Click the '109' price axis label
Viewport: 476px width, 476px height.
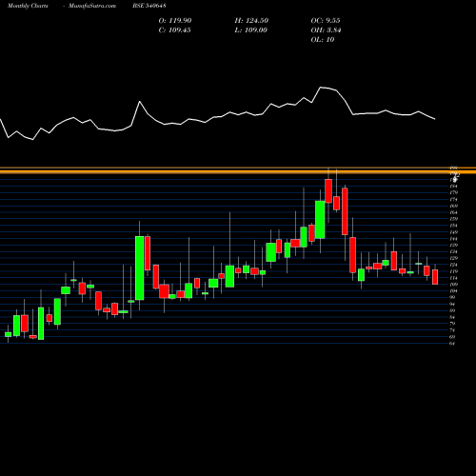453,285
